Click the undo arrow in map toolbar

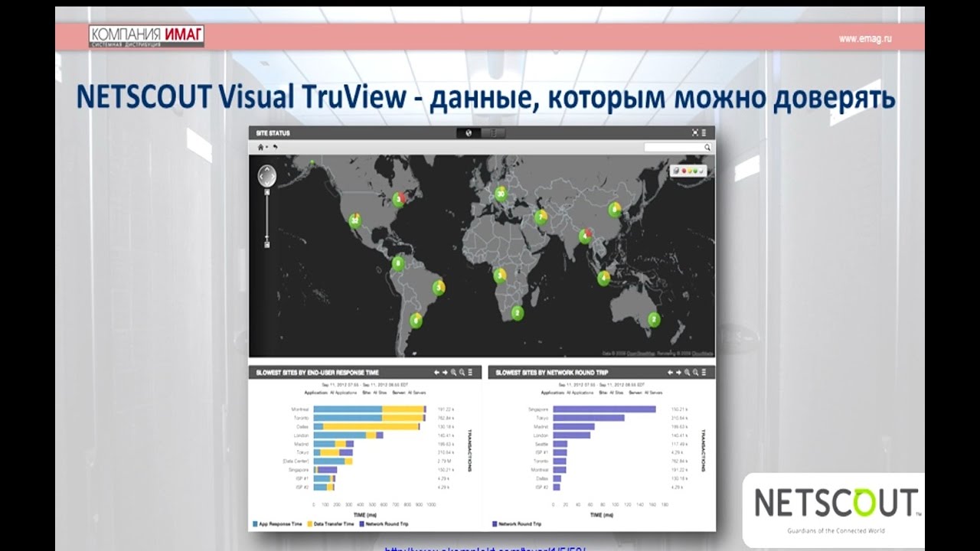point(276,147)
